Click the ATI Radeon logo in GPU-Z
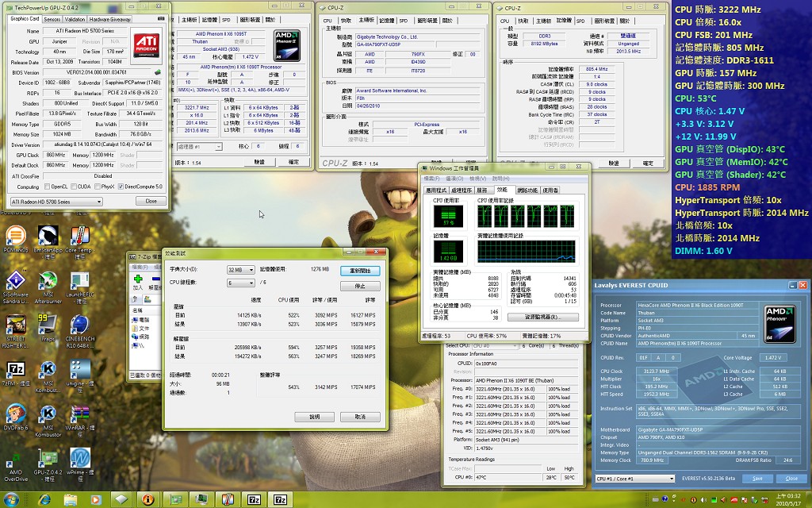The width and height of the screenshot is (812, 508). coord(147,45)
